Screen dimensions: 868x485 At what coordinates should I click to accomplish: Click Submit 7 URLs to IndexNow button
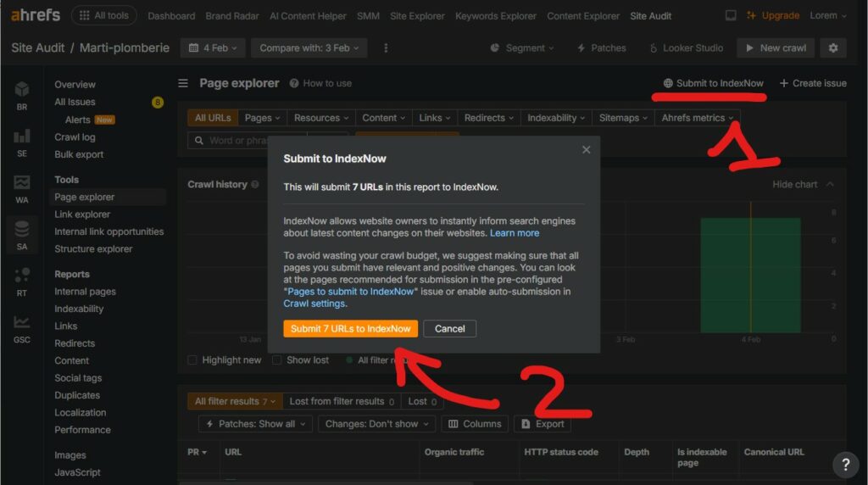point(350,328)
